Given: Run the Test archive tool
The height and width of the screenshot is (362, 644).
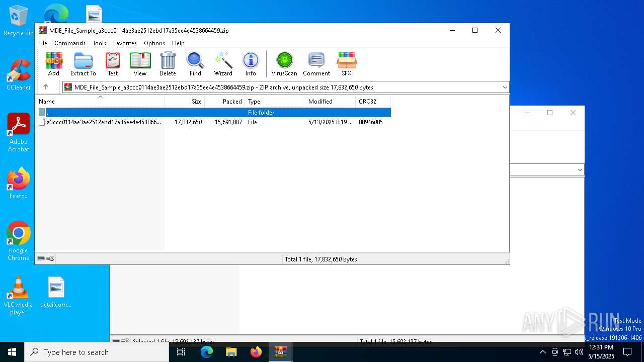Looking at the screenshot, I should tap(113, 64).
